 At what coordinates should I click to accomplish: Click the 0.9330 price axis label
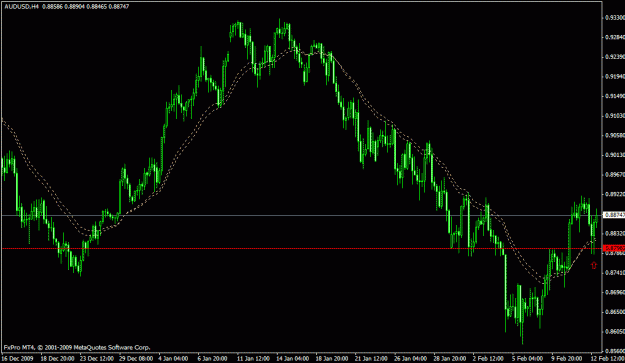click(615, 18)
